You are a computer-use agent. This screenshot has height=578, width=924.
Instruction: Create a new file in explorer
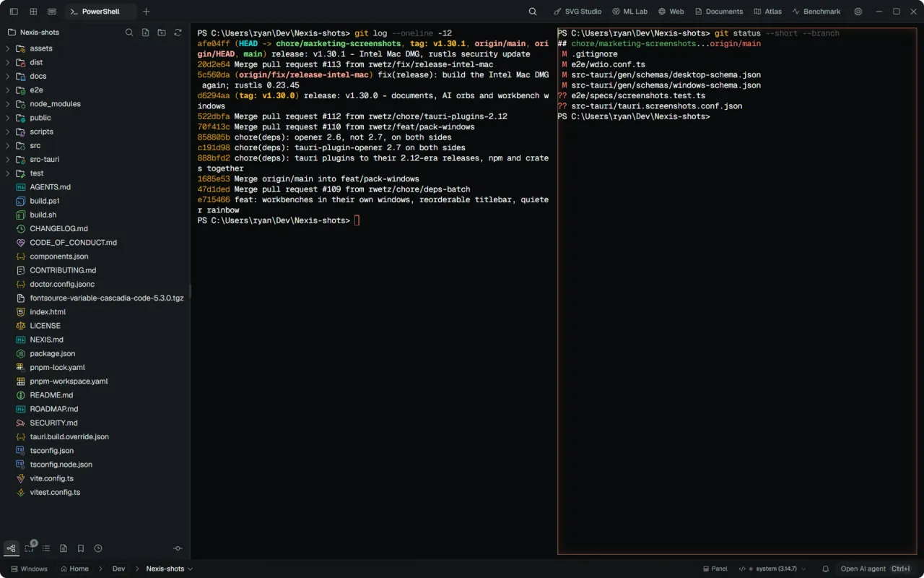pyautogui.click(x=145, y=33)
